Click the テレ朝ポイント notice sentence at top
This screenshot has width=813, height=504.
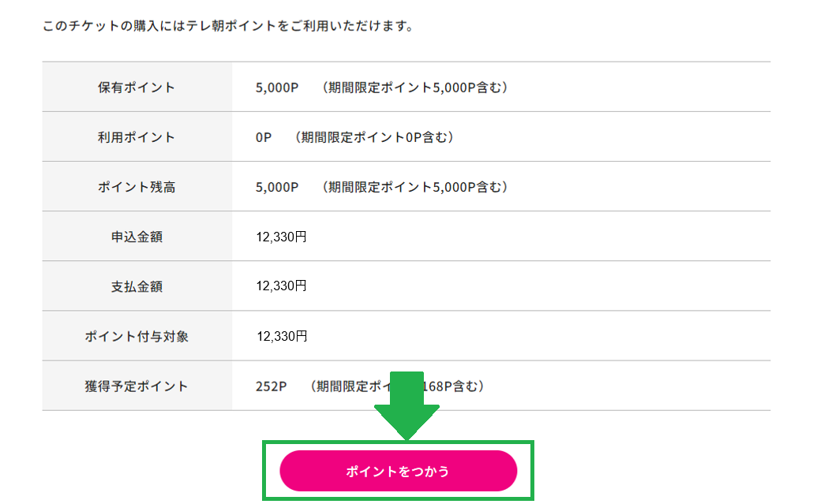pos(229,24)
